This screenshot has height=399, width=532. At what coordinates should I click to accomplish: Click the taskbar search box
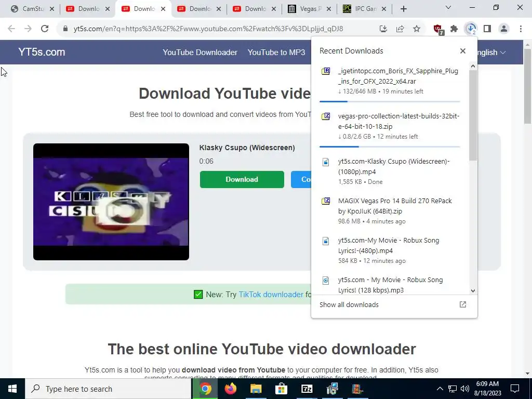[108, 389]
